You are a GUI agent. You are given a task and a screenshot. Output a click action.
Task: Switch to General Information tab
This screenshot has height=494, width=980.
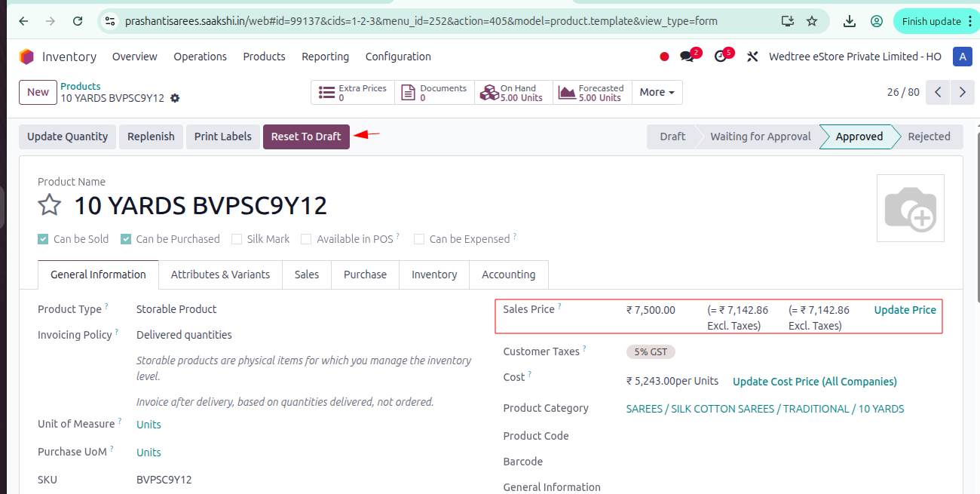pyautogui.click(x=98, y=275)
